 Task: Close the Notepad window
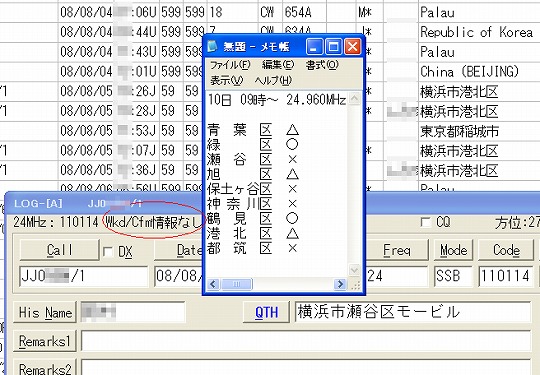pos(353,46)
